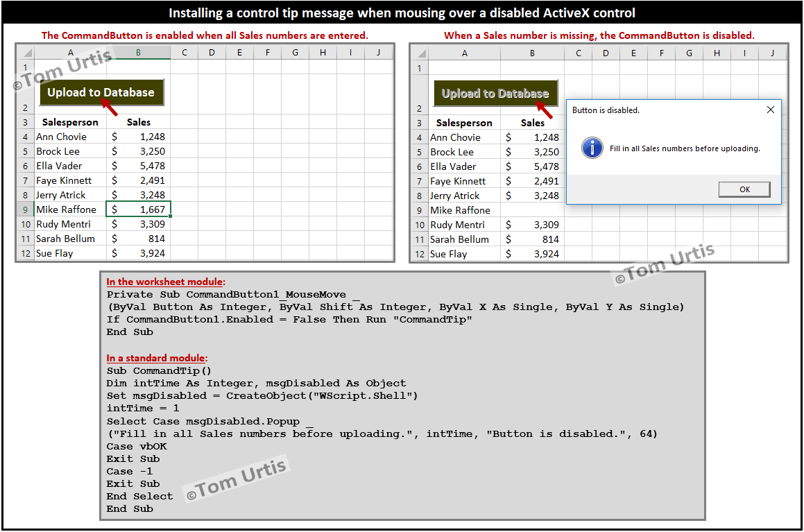Select row 9 header in right sheet
The width and height of the screenshot is (804, 532).
point(420,210)
